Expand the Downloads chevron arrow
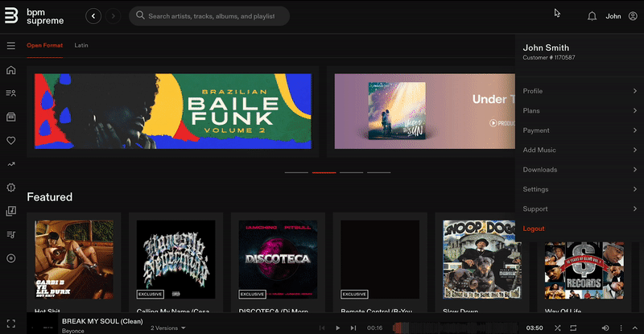The height and width of the screenshot is (334, 644). 635,169
